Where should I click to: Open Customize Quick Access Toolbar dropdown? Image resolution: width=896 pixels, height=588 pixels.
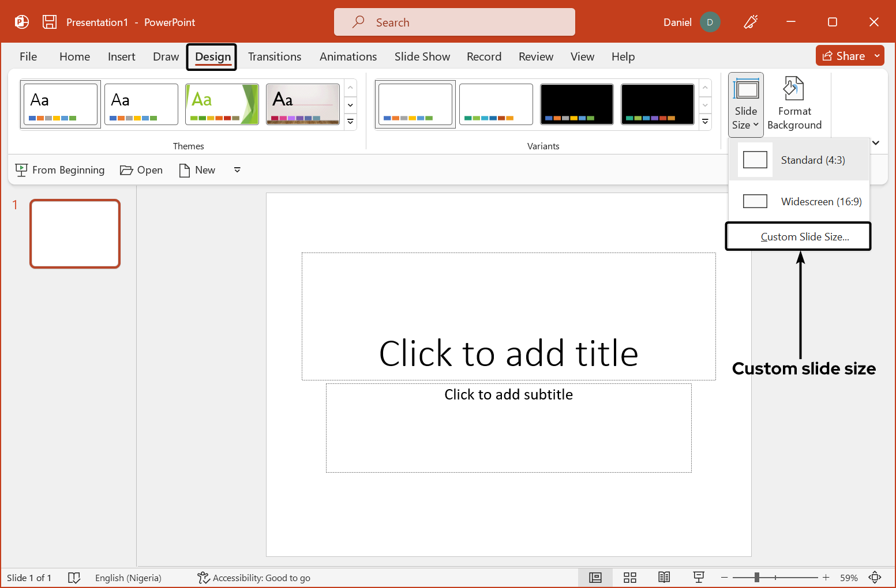(x=237, y=170)
